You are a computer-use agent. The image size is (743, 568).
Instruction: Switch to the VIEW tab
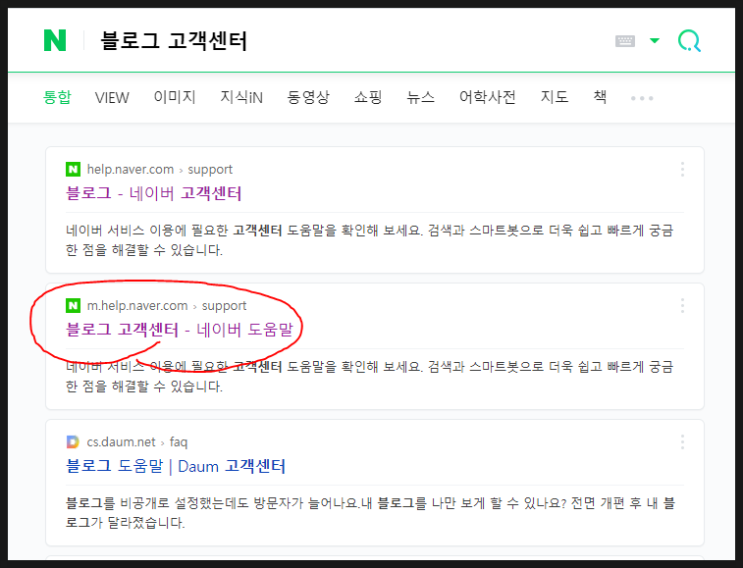click(x=112, y=98)
